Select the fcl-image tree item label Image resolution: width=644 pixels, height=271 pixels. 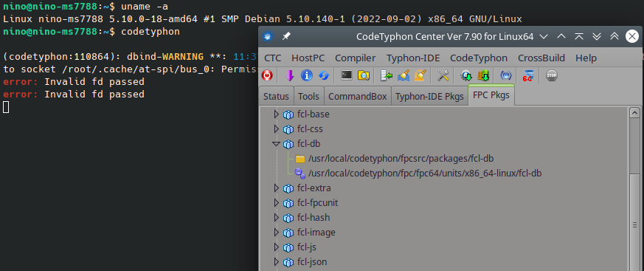[316, 233]
